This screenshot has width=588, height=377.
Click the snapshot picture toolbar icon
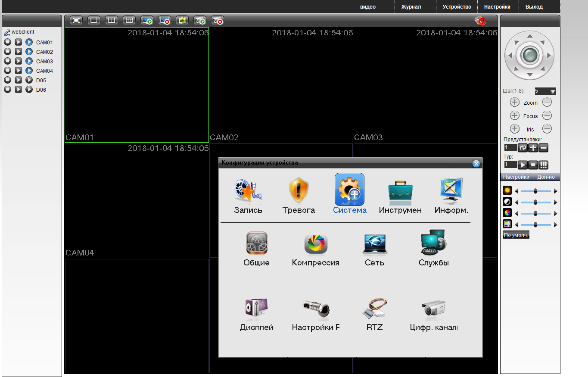182,20
